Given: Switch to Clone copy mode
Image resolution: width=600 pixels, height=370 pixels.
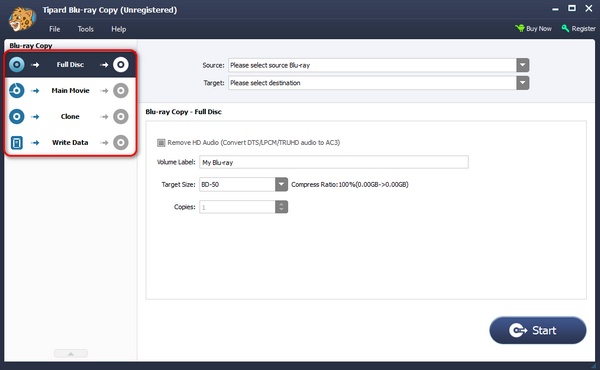Looking at the screenshot, I should pyautogui.click(x=70, y=116).
